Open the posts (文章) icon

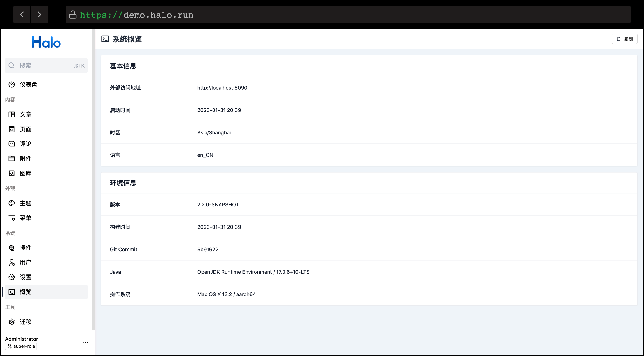tap(11, 114)
